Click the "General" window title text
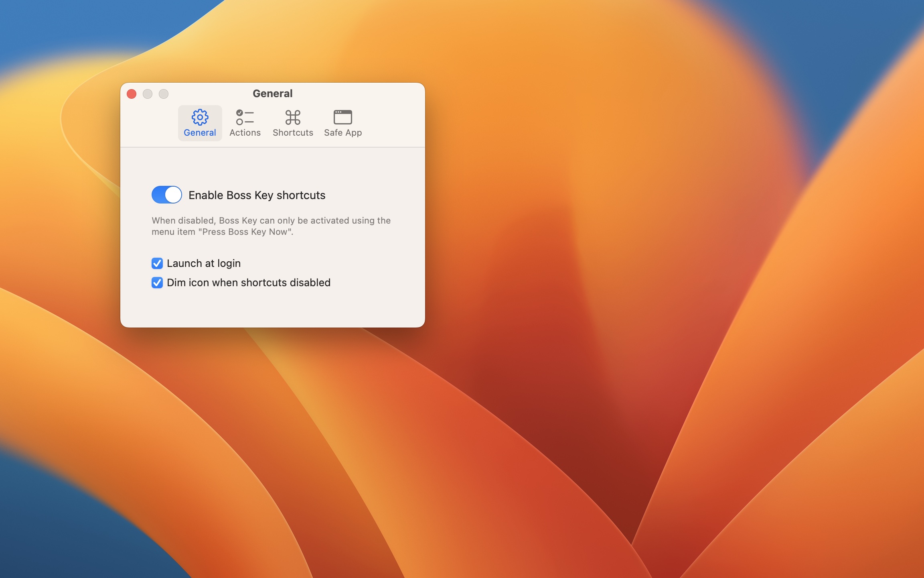Image resolution: width=924 pixels, height=578 pixels. coord(273,94)
